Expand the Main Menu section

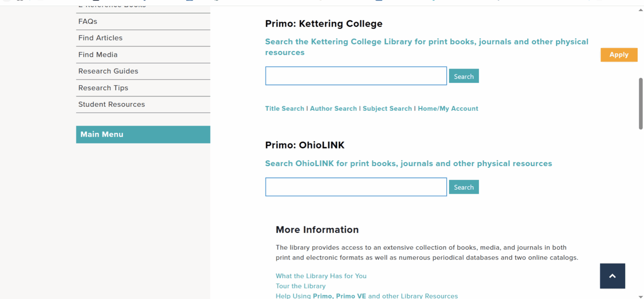(143, 134)
